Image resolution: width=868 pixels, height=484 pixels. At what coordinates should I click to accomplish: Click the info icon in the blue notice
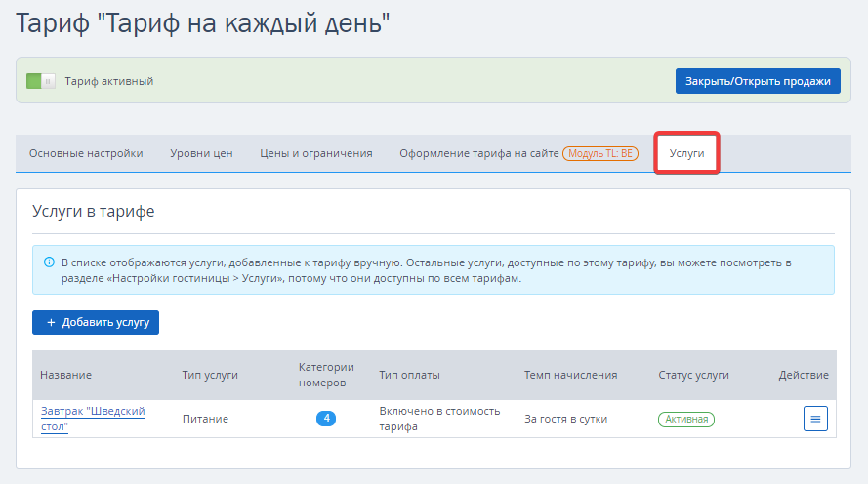point(49,262)
